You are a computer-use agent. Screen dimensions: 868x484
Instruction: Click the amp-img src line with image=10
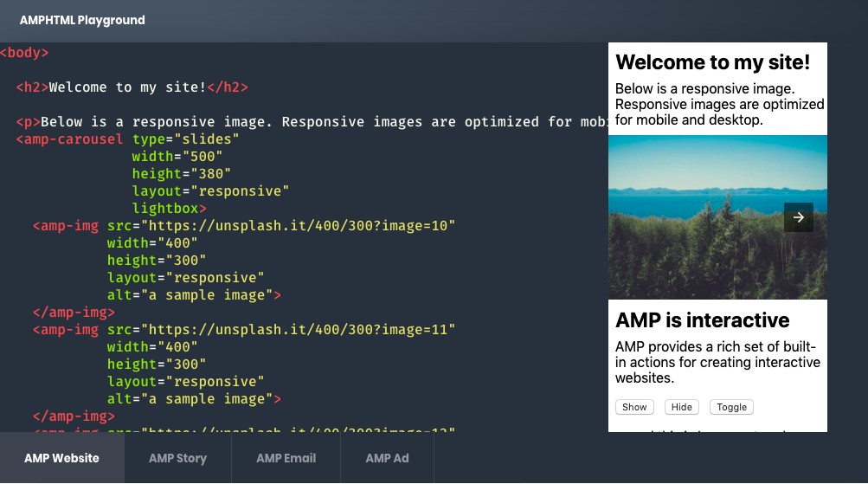click(243, 225)
